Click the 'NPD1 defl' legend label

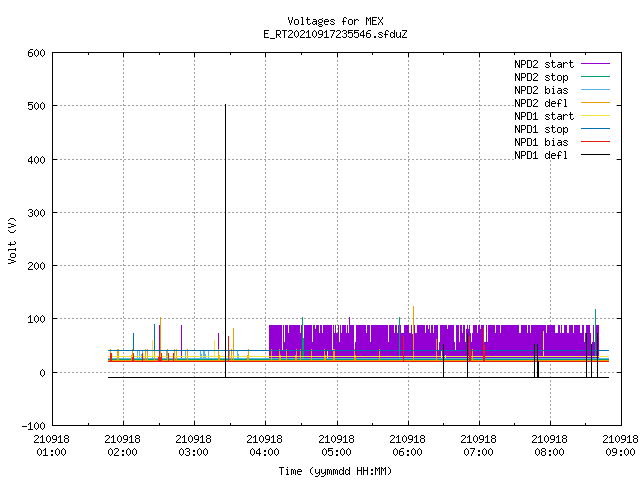[541, 156]
